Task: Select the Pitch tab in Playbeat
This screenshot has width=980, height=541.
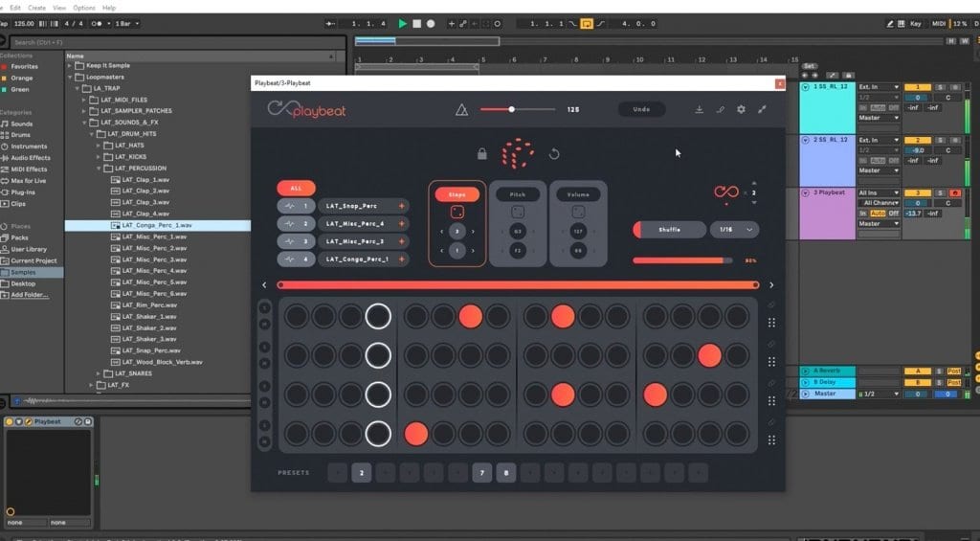Action: pyautogui.click(x=518, y=194)
